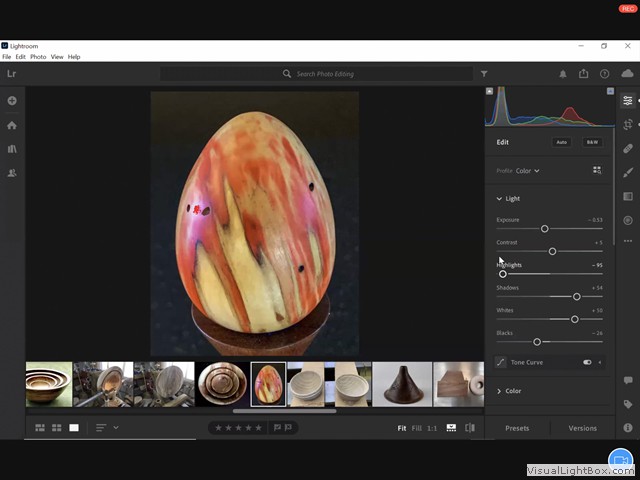
Task: Click the filter funnel icon
Action: [x=484, y=74]
